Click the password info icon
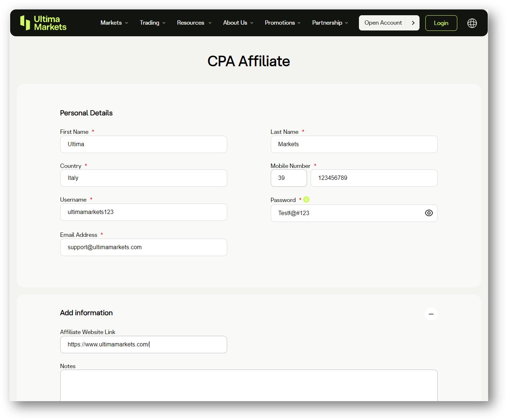The image size is (507, 420). [306, 199]
